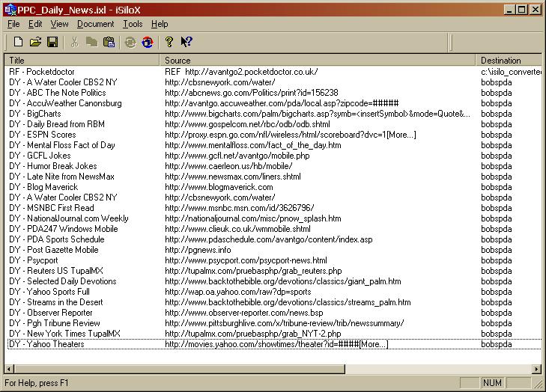Viewport: 546px width, 392px height.
Task: Click the http://pgnews.info source cell
Action: tap(198, 250)
